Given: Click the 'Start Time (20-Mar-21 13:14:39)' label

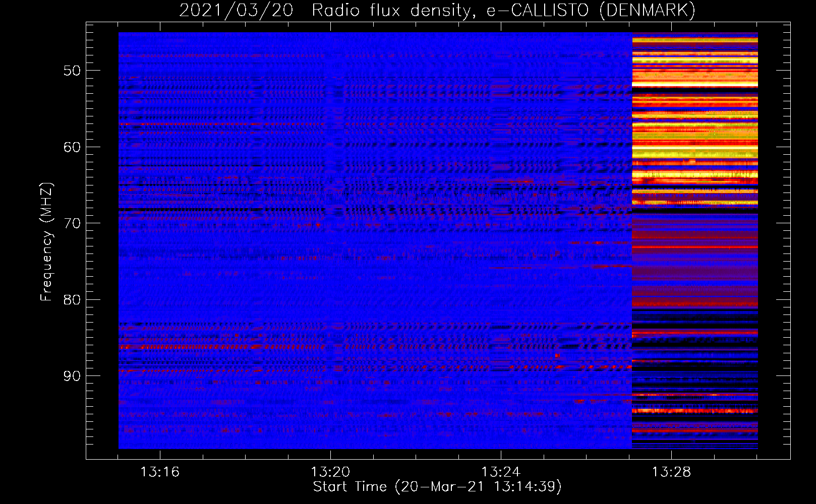Looking at the screenshot, I should coord(437,487).
